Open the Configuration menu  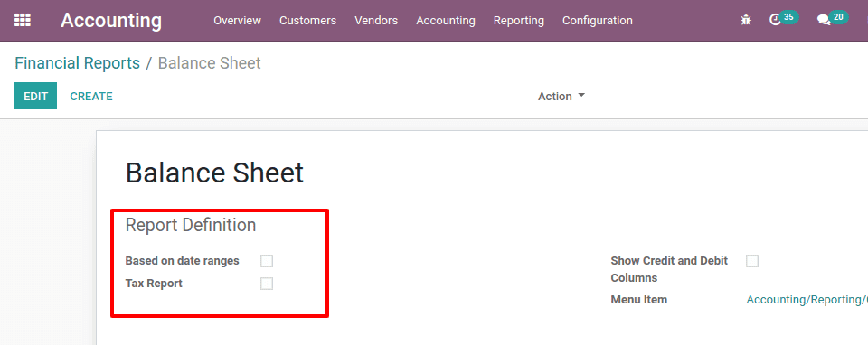click(598, 21)
